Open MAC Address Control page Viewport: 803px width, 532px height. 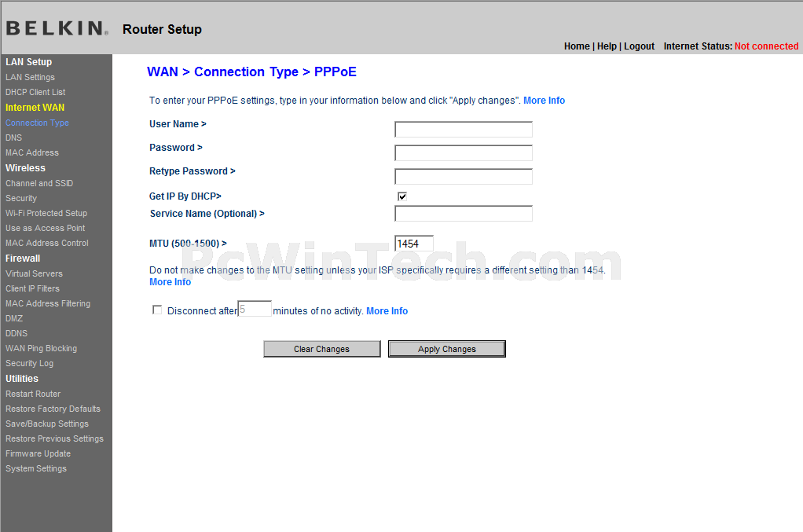click(47, 244)
